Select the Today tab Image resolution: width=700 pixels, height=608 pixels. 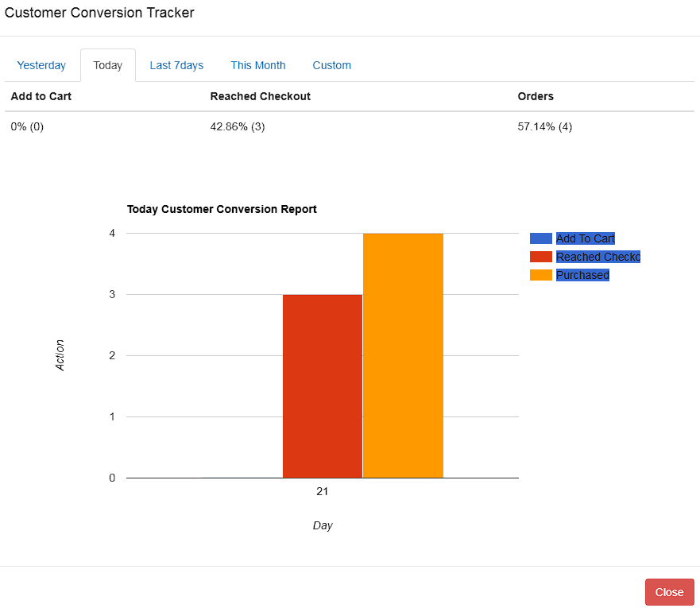pos(107,65)
